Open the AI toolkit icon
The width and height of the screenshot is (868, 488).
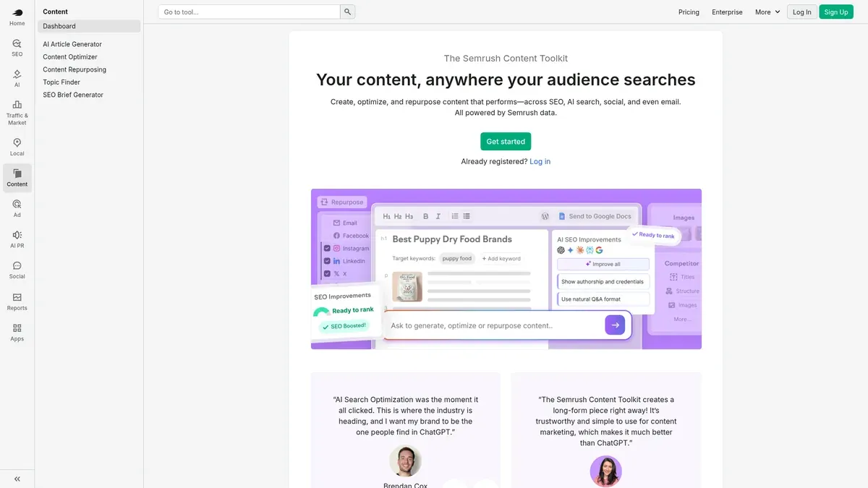tap(17, 78)
